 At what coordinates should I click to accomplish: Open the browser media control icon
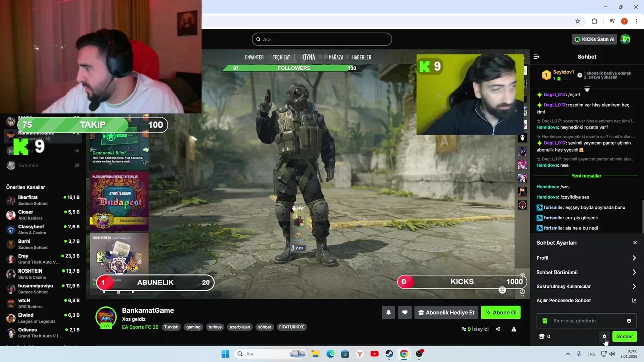pos(612,21)
